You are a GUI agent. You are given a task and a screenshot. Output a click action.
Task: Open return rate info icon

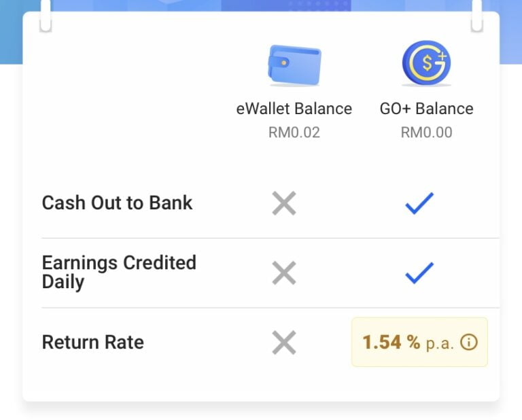pos(469,343)
